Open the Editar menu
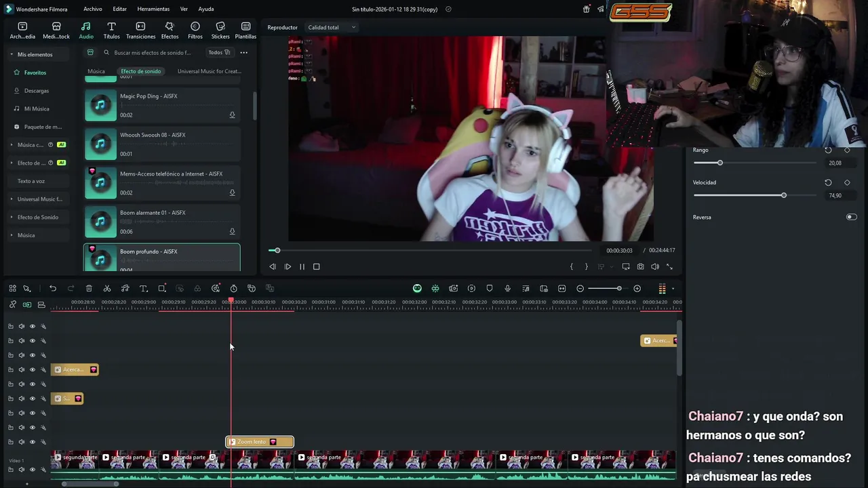The image size is (868, 488). coord(120,9)
